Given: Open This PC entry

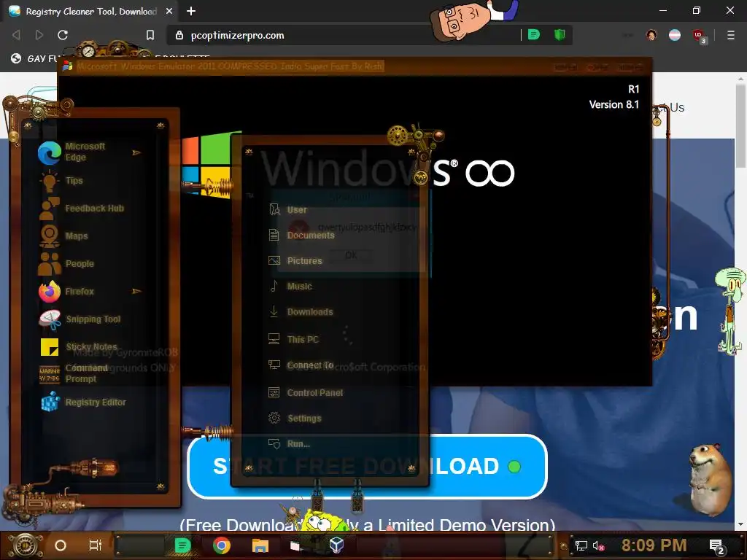Looking at the screenshot, I should (x=293, y=340).
